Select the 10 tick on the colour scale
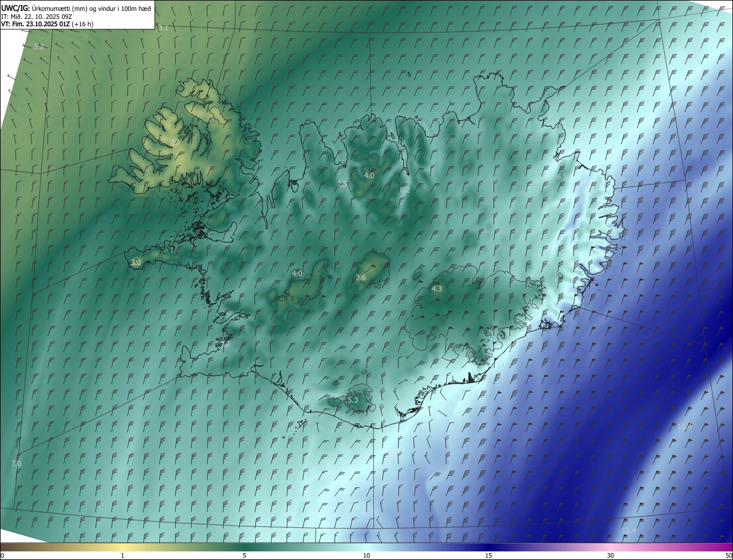Viewport: 733px width, 560px height. [x=366, y=555]
